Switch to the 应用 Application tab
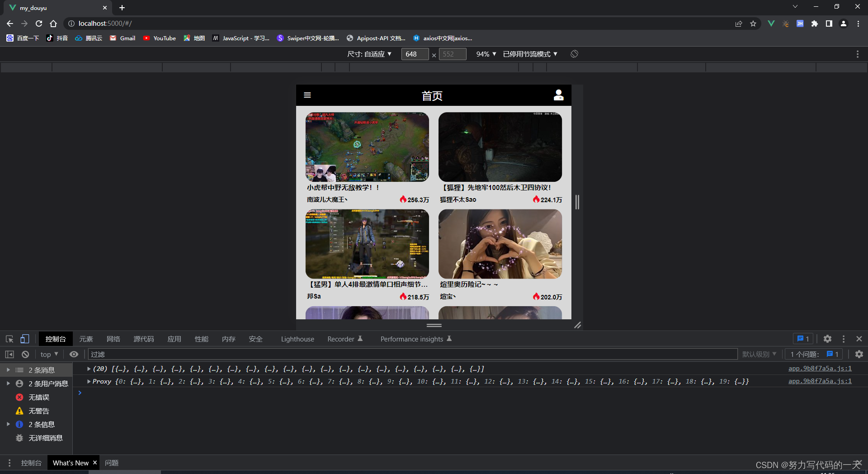868x474 pixels. pos(175,339)
